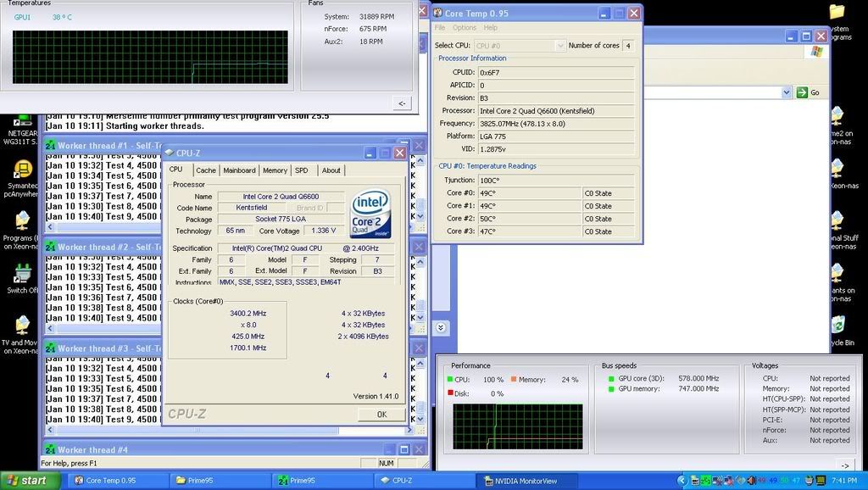Click the CPU-Z title bar icon
Viewport: 868px width, 490px height.
(170, 153)
